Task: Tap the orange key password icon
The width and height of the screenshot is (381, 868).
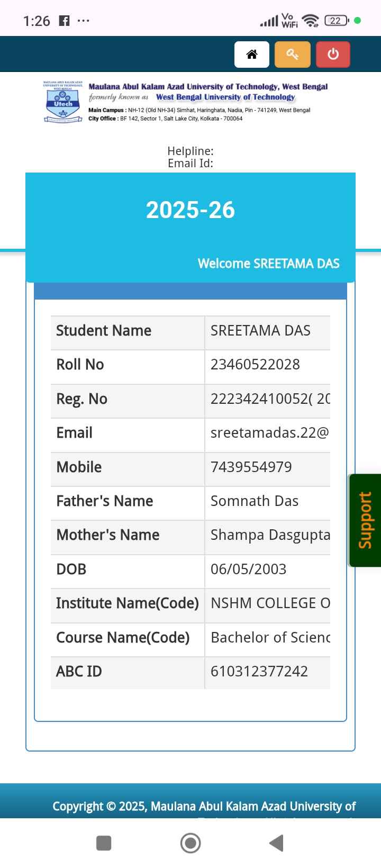Action: tap(292, 55)
